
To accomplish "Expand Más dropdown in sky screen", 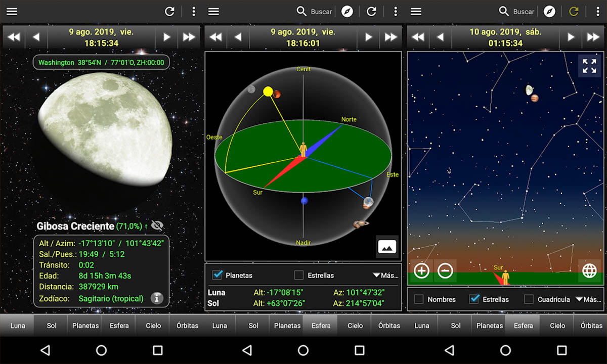I will [x=588, y=299].
